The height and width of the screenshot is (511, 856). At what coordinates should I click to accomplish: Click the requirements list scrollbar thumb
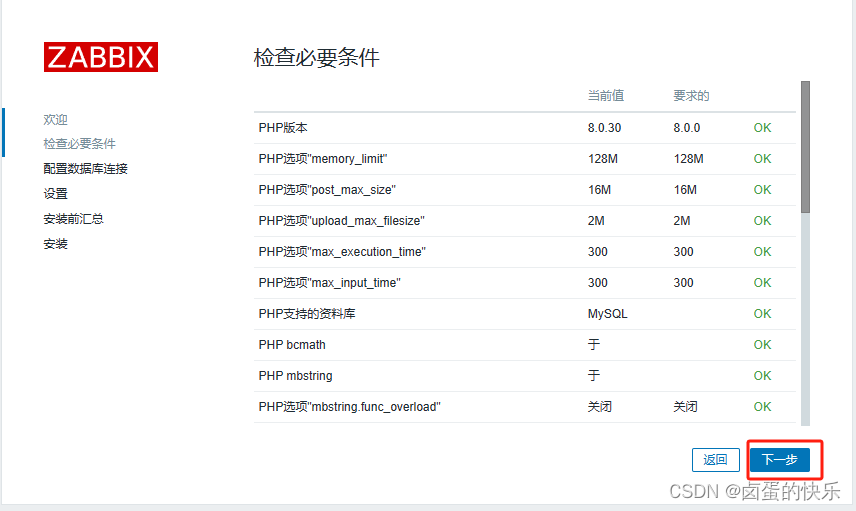805,147
